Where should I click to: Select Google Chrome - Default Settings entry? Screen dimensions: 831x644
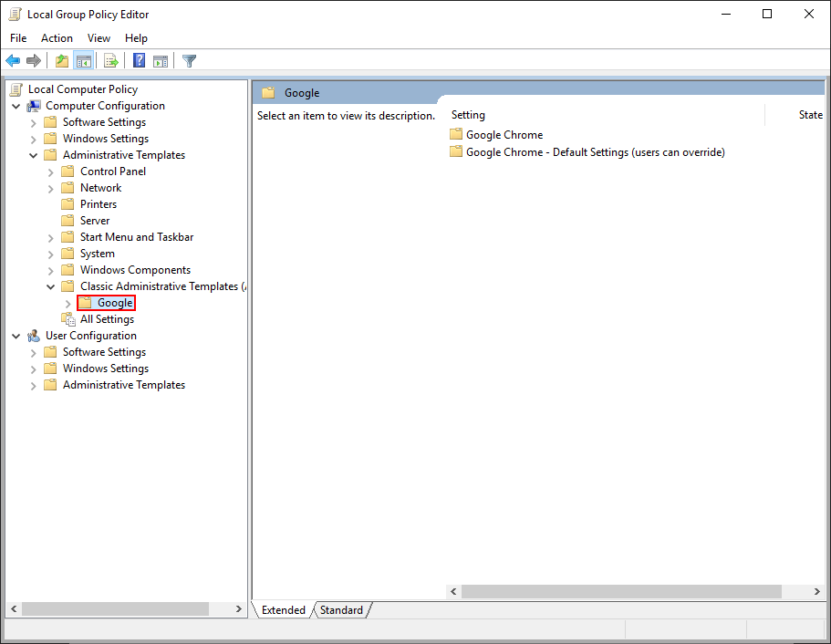(x=595, y=152)
